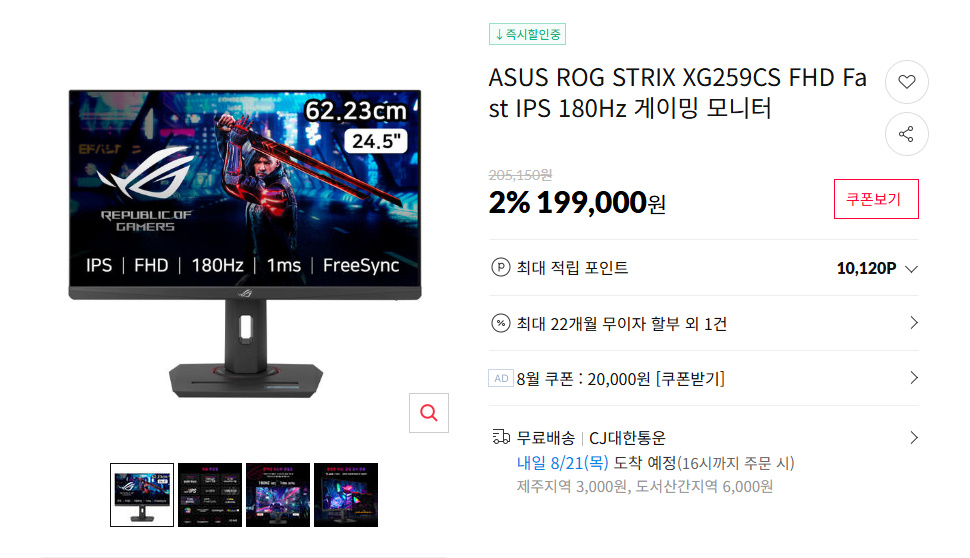This screenshot has height=558, width=970.
Task: Click the 쿠폰보기 button
Action: [876, 199]
